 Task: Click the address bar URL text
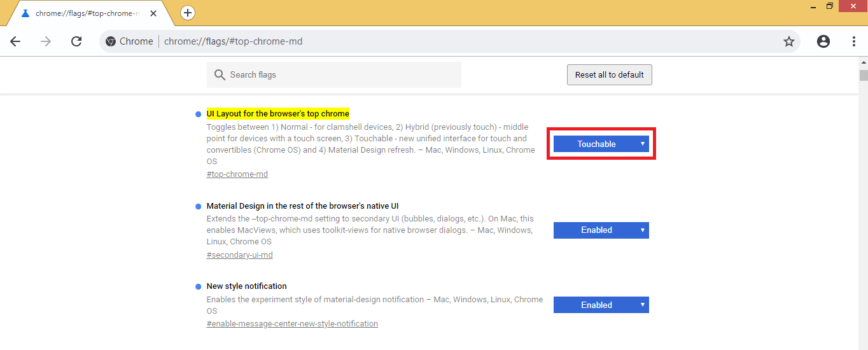[x=234, y=41]
